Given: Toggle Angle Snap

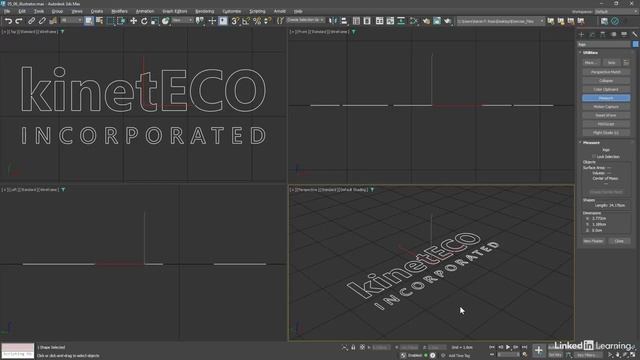Looking at the screenshot, I should pyautogui.click(x=246, y=21).
